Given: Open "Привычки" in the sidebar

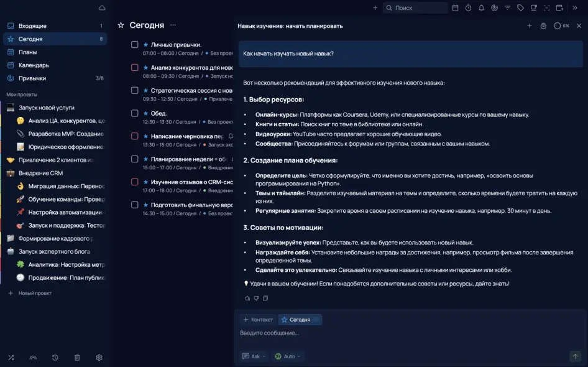Looking at the screenshot, I should tap(32, 78).
